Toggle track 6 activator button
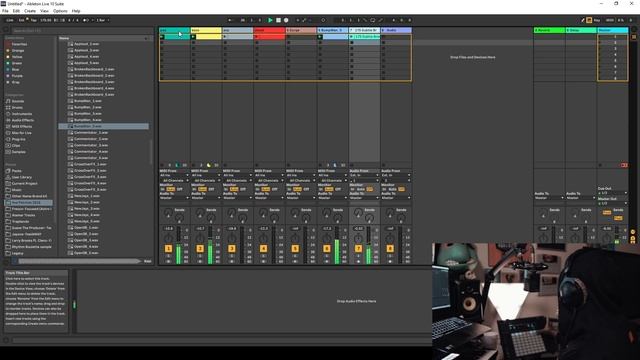 (x=327, y=249)
